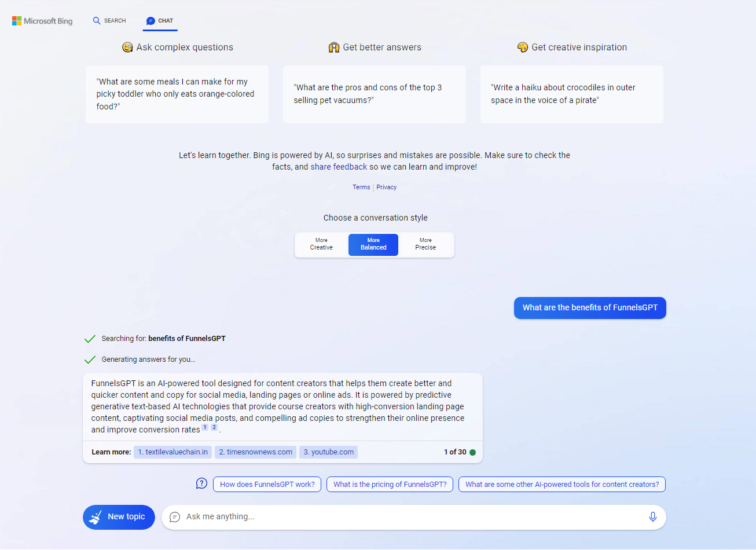Image resolution: width=756 pixels, height=550 pixels.
Task: Click the FunnelsGPT answer paragraph
Action: click(278, 406)
